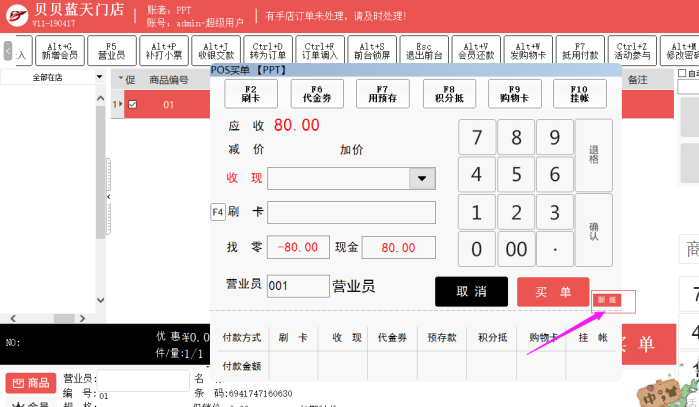
Task: Open Alt+V 会员还款 toolbar button
Action: pos(476,51)
